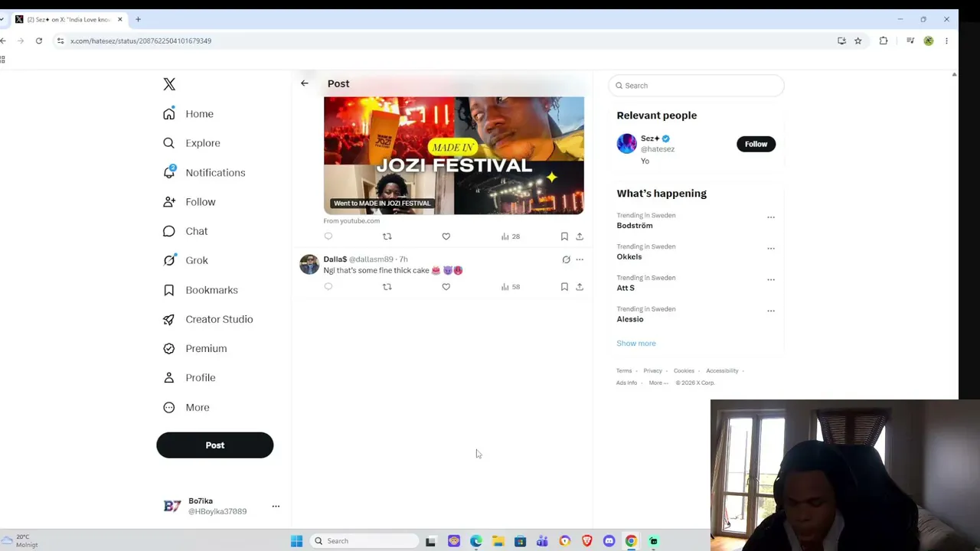Viewport: 980px width, 551px height.
Task: Reply to the Dalla$ comment
Action: point(328,287)
